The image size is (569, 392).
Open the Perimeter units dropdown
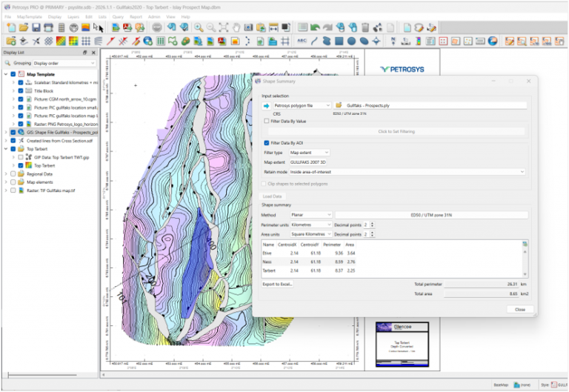click(311, 224)
